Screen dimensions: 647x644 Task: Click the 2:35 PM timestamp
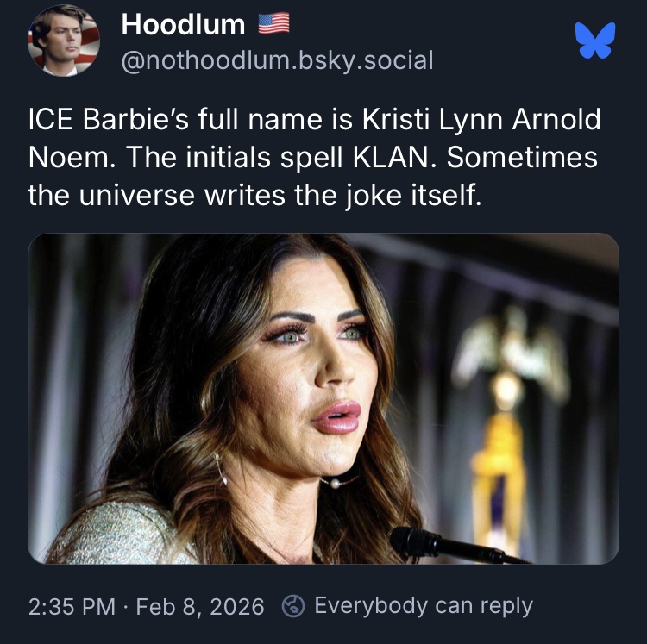(72, 606)
